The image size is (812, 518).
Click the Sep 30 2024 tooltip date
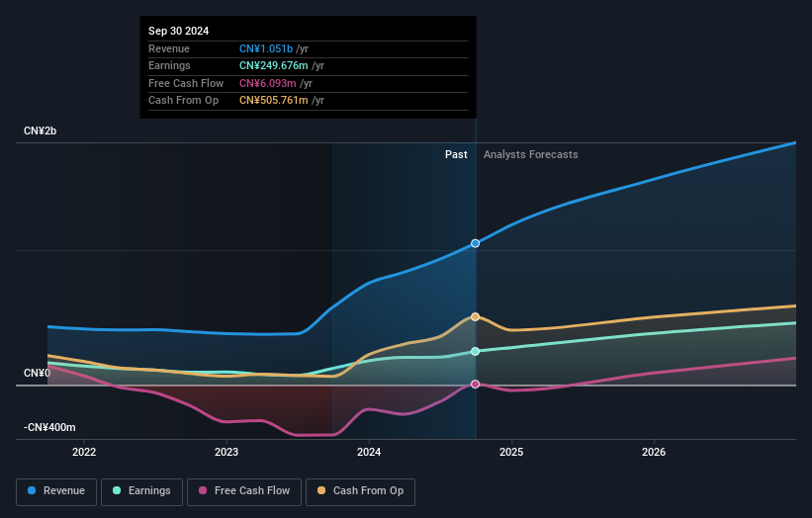[178, 31]
